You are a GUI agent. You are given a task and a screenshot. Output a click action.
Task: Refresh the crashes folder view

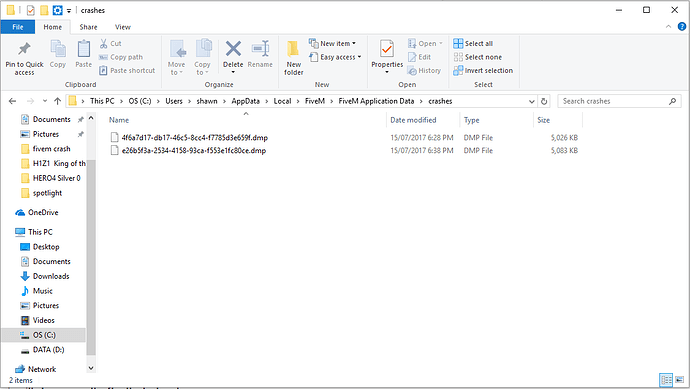click(x=544, y=101)
